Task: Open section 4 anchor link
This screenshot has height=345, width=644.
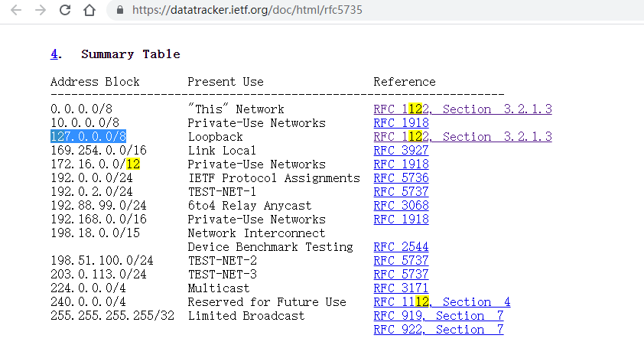Action: click(x=54, y=54)
